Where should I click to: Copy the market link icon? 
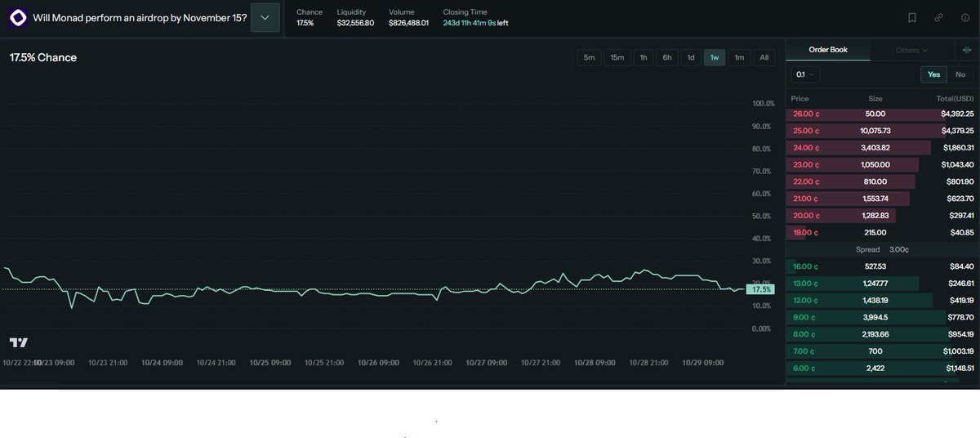point(939,17)
